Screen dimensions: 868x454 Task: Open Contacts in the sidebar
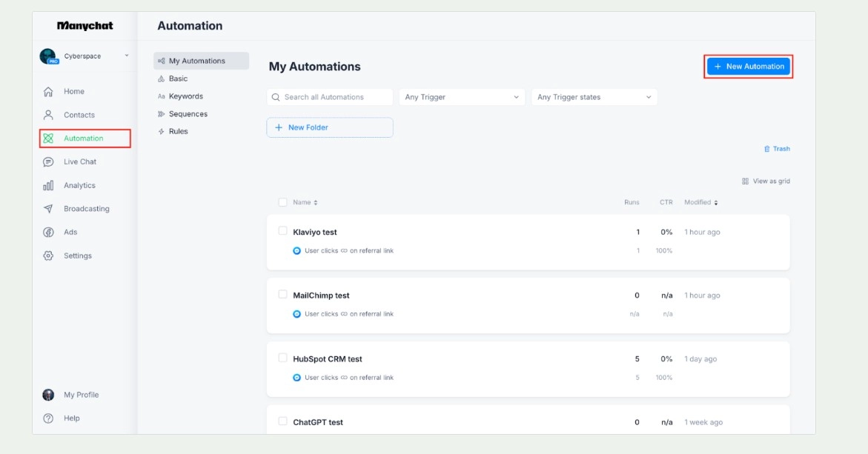(x=79, y=115)
